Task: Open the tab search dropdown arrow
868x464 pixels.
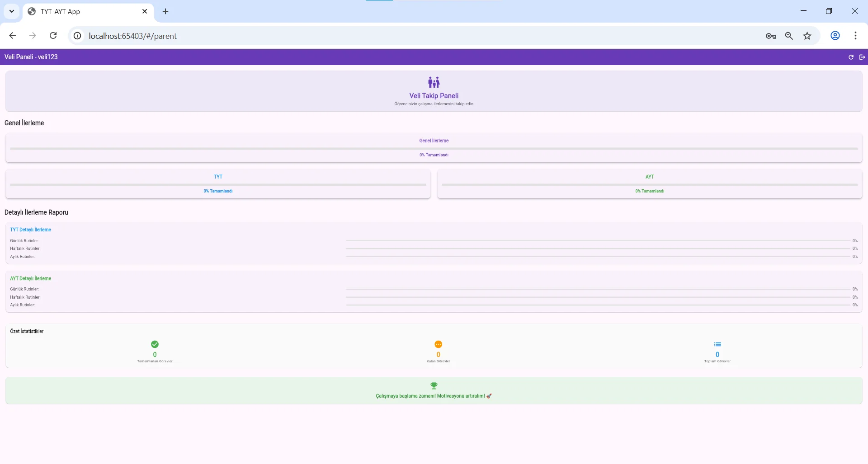Action: pos(12,11)
